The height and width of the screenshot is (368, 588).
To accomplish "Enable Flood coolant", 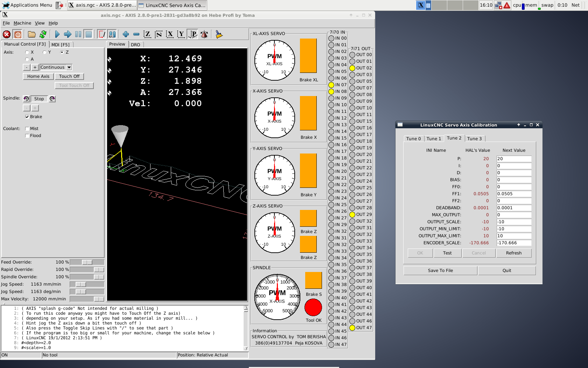I will tap(27, 136).
